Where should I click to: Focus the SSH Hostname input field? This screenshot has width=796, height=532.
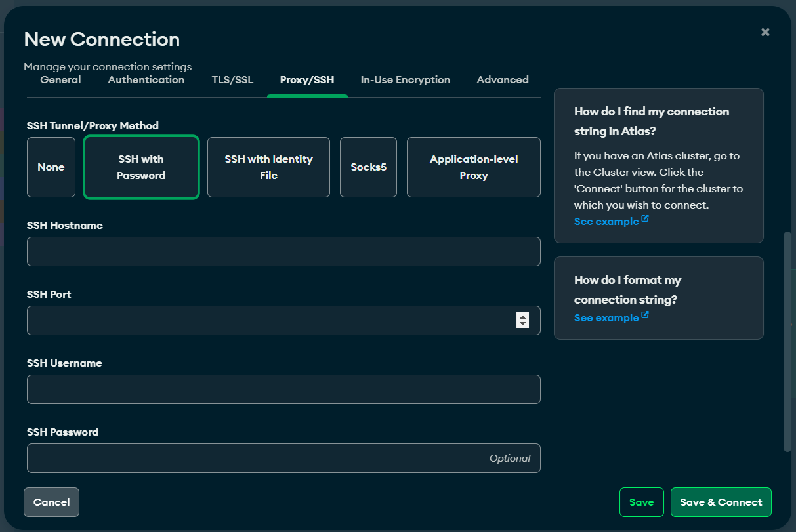click(283, 252)
